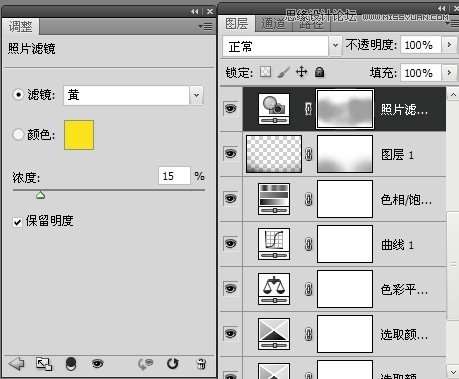
Task: Select the 滤镜 radio button
Action: click(x=18, y=95)
